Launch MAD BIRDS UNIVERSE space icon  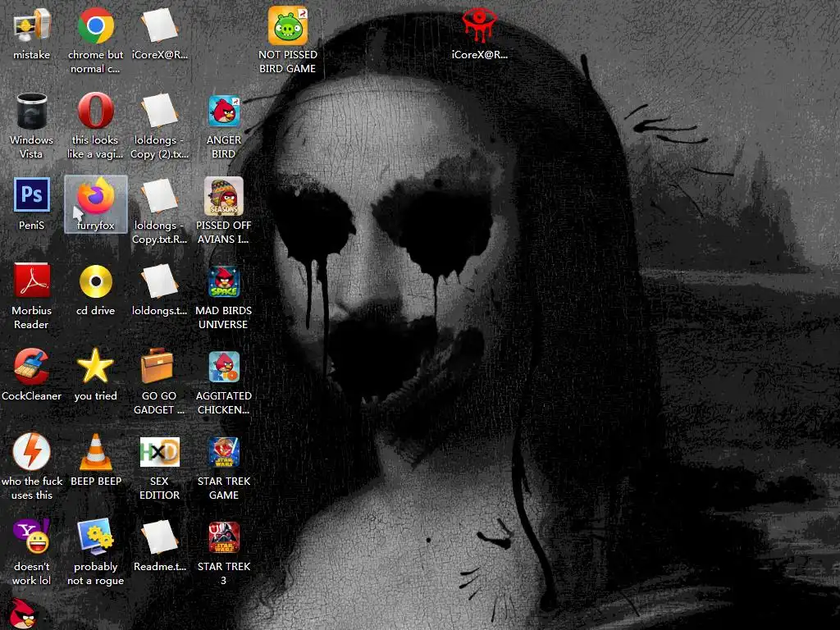coord(224,281)
